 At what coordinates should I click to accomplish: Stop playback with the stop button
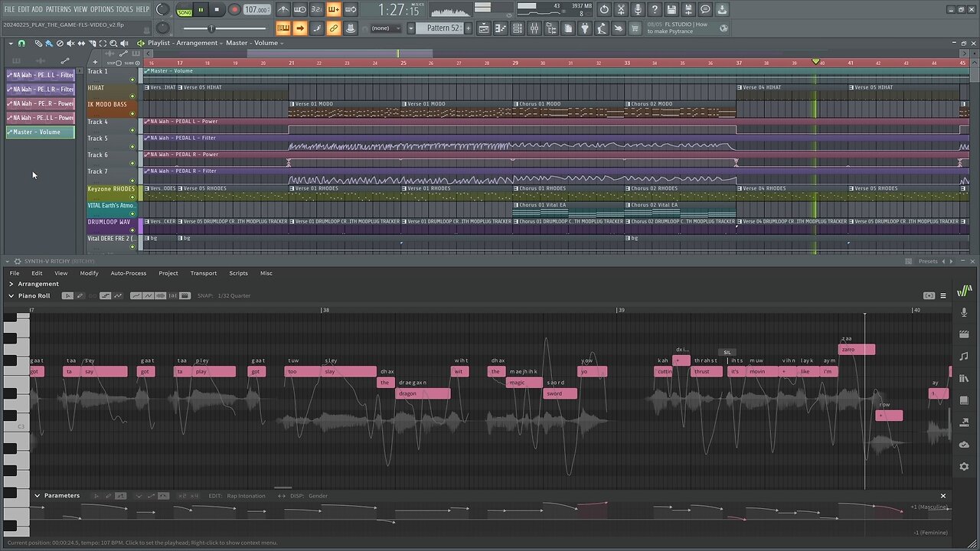tap(217, 10)
